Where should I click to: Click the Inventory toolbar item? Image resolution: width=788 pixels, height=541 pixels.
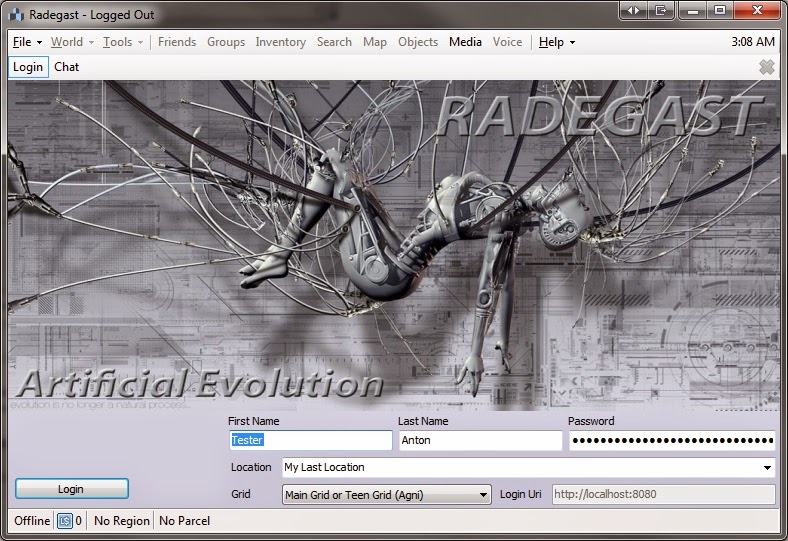[x=280, y=42]
